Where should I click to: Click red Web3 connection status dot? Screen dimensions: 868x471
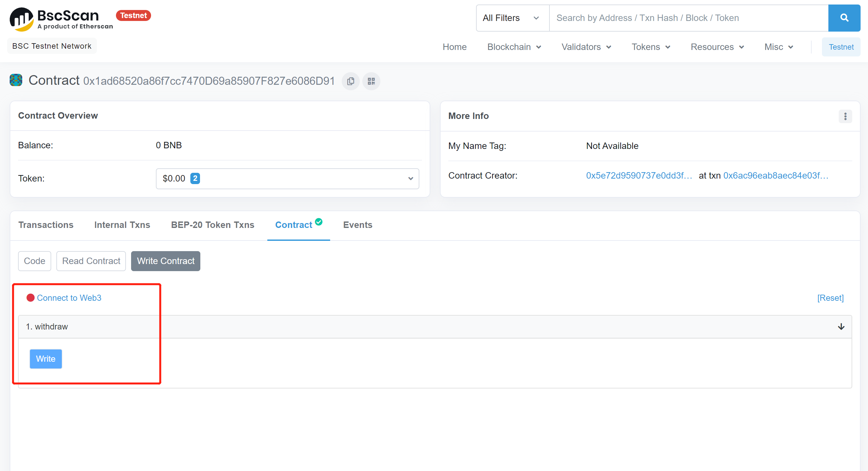tap(30, 298)
